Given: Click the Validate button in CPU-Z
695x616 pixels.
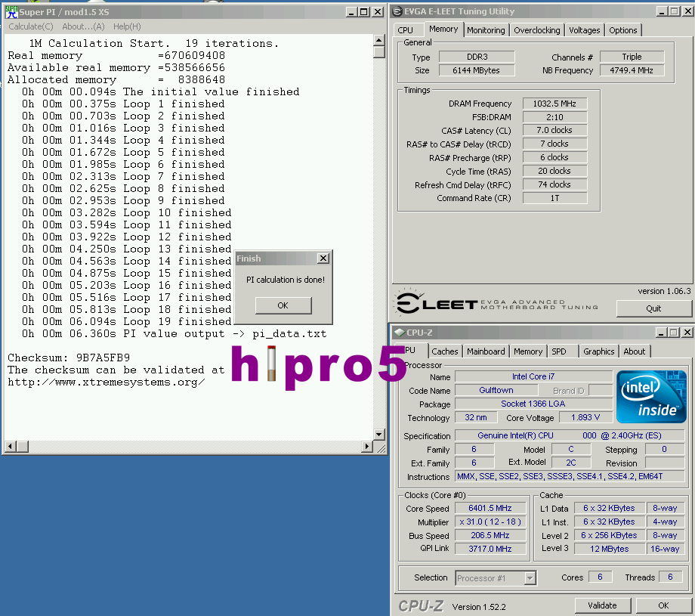Looking at the screenshot, I should tap(602, 605).
